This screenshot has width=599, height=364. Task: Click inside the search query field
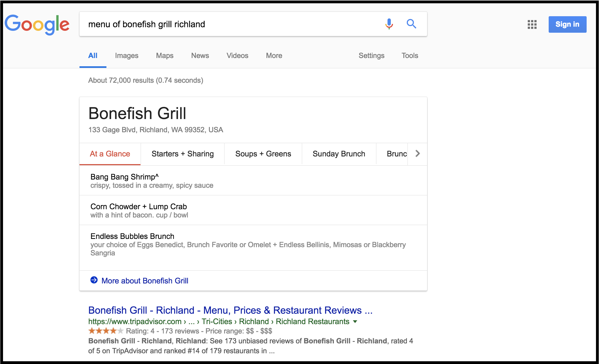pyautogui.click(x=231, y=24)
